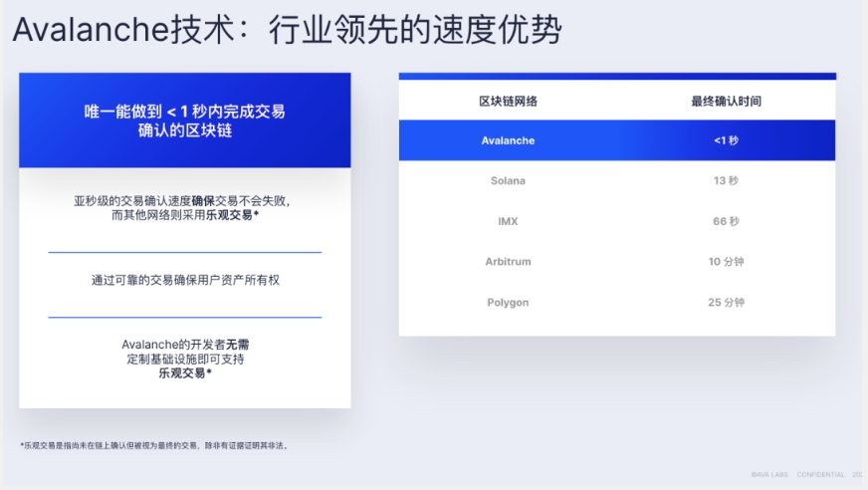Viewport: 868px width, 490px height.
Task: Click the paragraph starting with '亚秒级的交易确认速度'
Action: click(183, 207)
